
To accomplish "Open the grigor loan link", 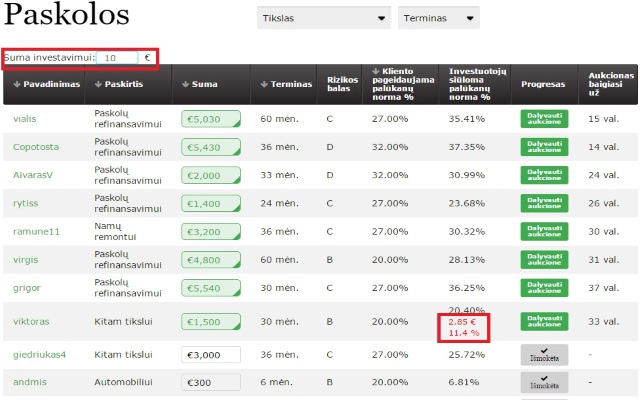I will [27, 287].
